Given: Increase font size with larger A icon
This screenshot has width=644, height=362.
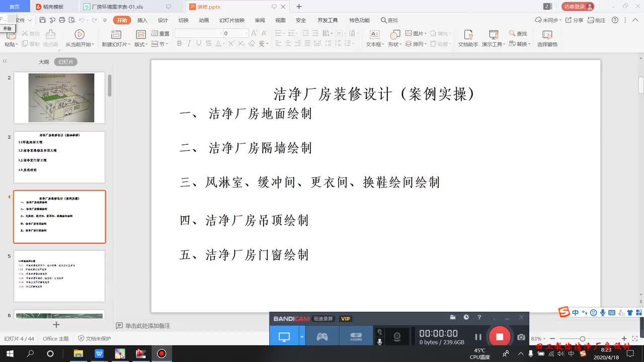Looking at the screenshot, I should 254,33.
